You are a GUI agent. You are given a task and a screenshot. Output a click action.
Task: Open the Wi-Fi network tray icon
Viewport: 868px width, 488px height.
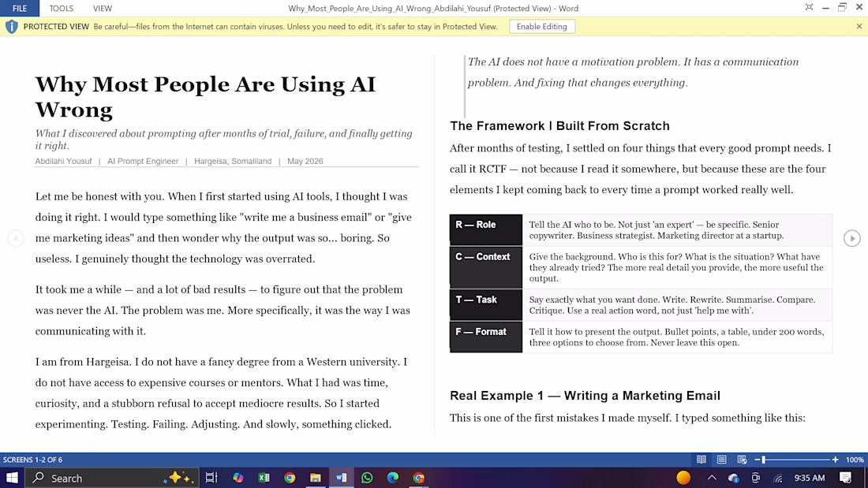tap(778, 478)
